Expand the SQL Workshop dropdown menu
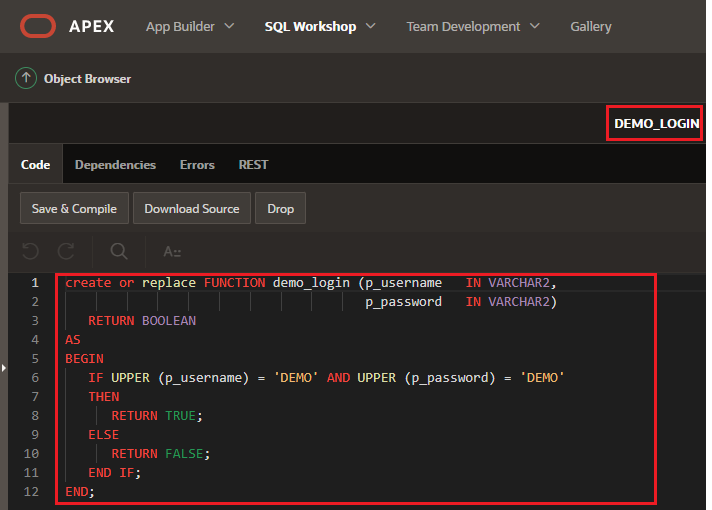 coord(320,26)
